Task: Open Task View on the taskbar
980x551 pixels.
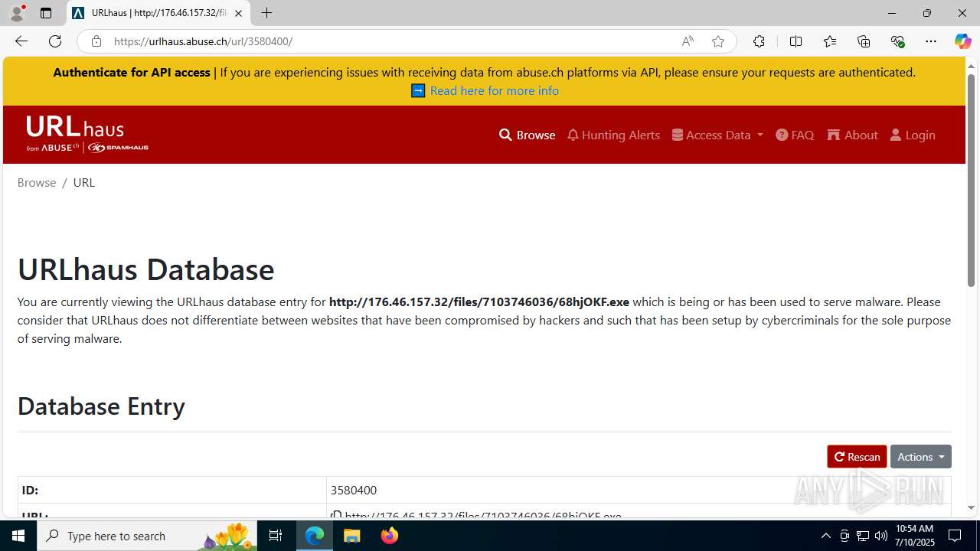Action: [276, 536]
